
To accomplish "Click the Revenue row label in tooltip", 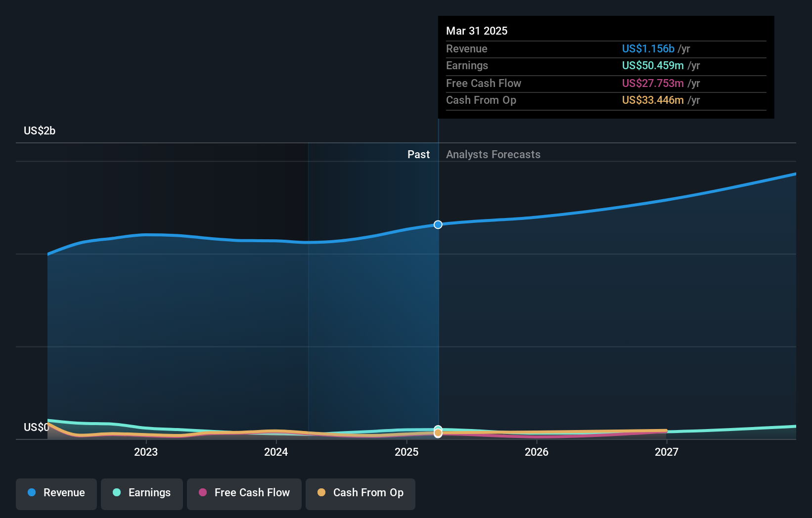I will coord(467,48).
